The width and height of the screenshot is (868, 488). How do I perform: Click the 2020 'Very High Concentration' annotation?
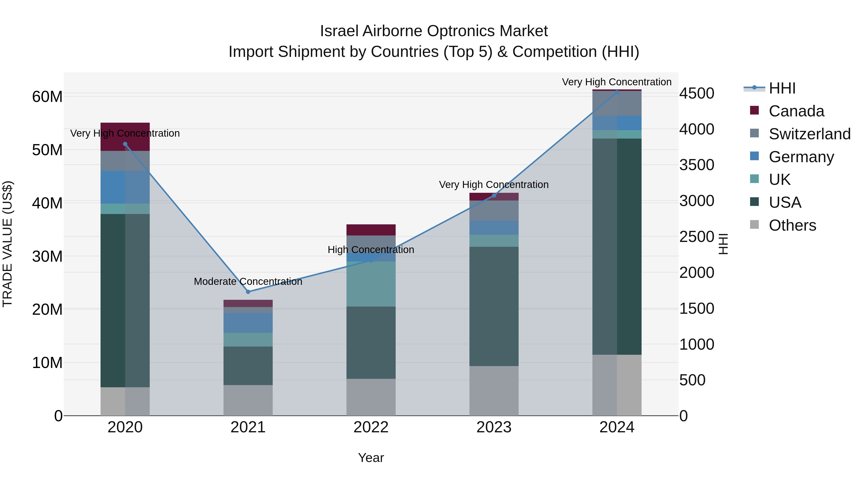(x=125, y=133)
